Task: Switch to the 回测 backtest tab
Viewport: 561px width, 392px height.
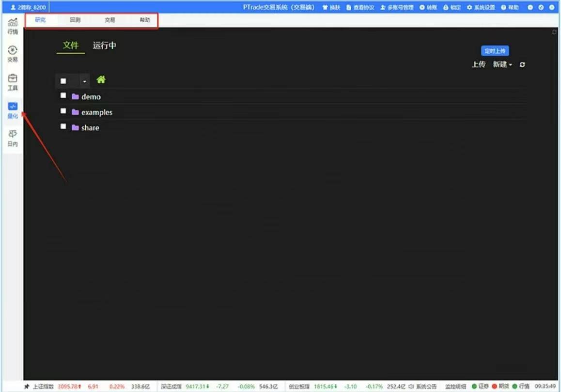Action: coord(75,20)
